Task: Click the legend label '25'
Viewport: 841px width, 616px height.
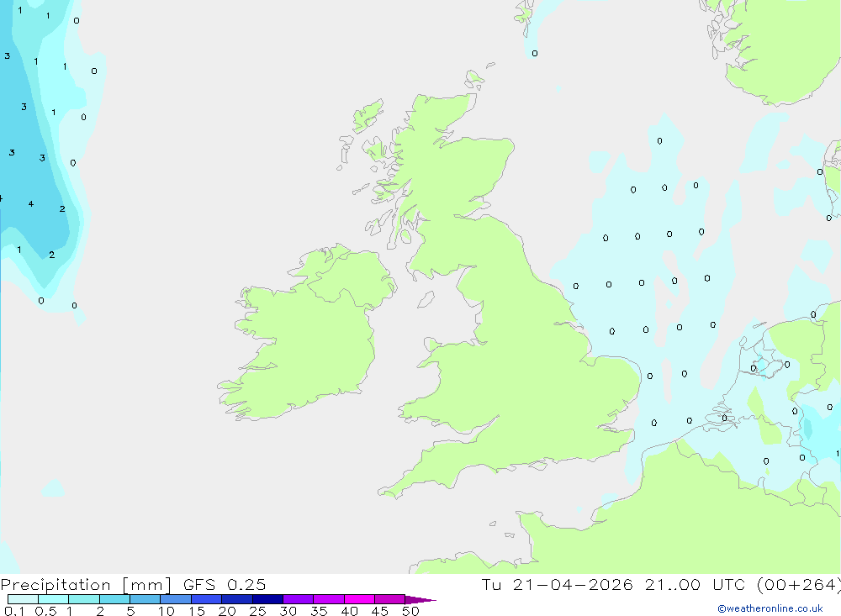Action: (258, 611)
